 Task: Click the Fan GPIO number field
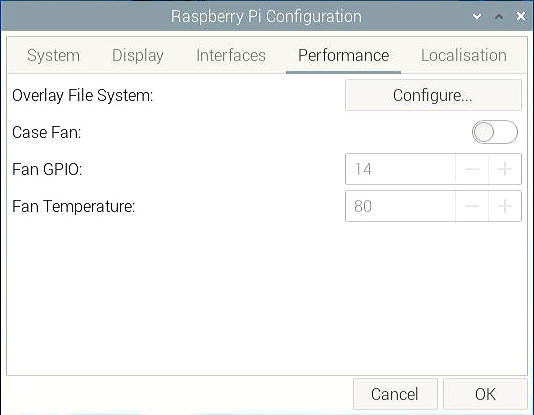(400, 169)
